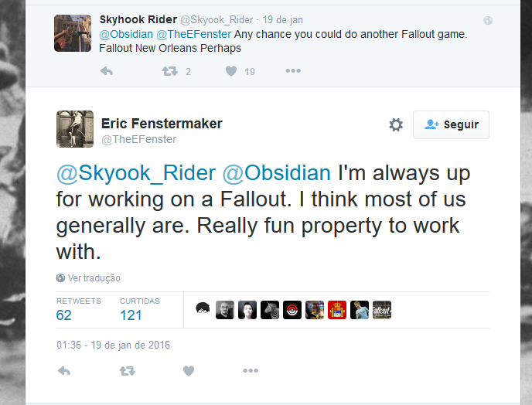The height and width of the screenshot is (405, 532).
Task: Retweet Eric Fenstermaker's tweet
Action: click(x=128, y=371)
